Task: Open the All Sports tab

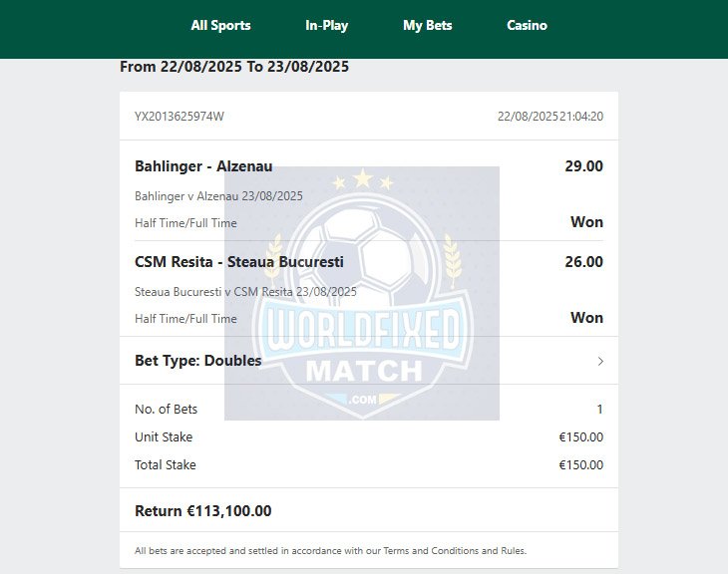Action: [220, 25]
